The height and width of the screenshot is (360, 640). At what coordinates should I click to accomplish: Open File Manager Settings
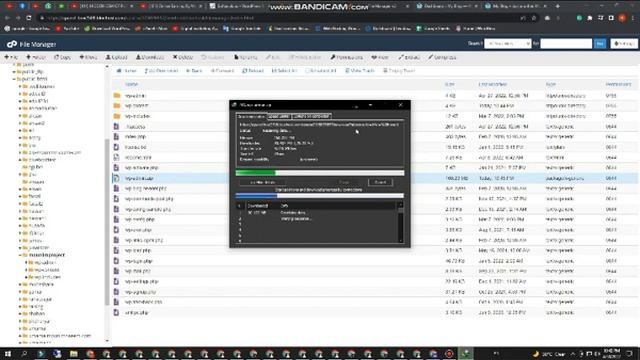click(624, 44)
